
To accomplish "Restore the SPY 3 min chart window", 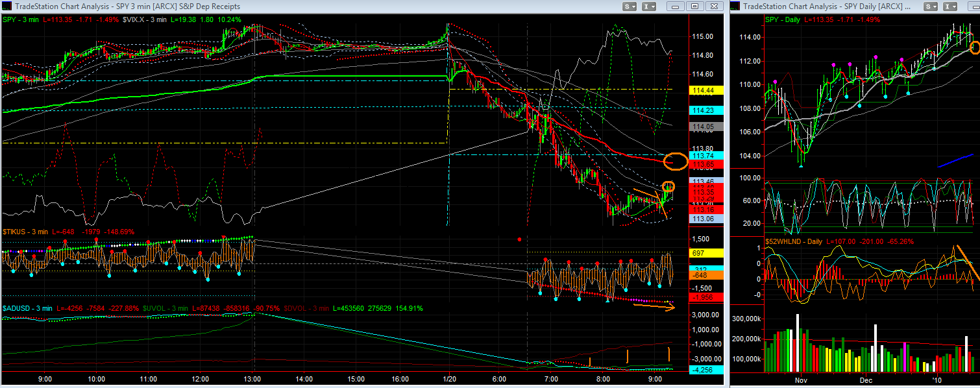I will [x=694, y=6].
